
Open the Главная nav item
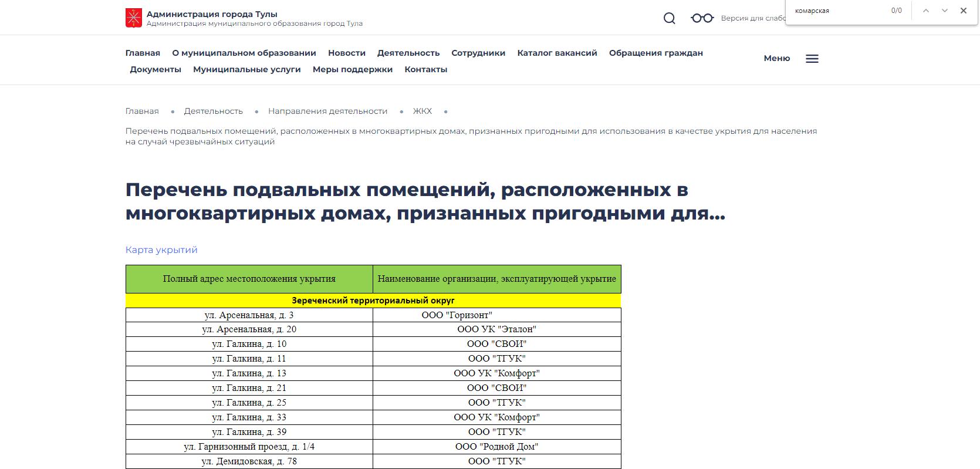[x=143, y=53]
